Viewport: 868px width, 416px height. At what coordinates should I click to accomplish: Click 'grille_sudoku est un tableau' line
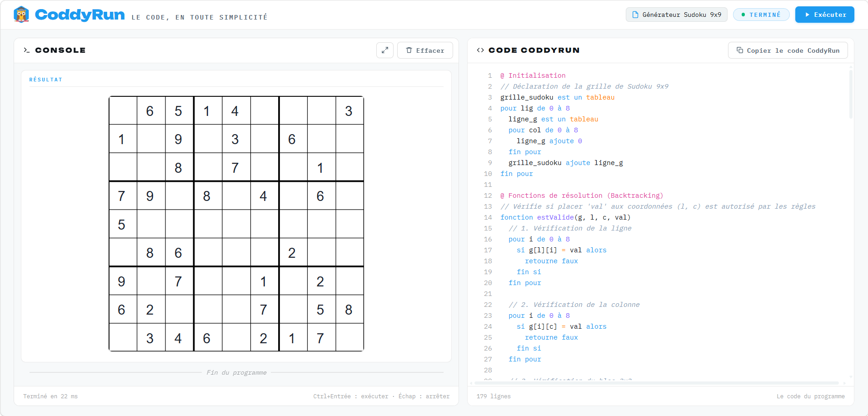tap(557, 97)
